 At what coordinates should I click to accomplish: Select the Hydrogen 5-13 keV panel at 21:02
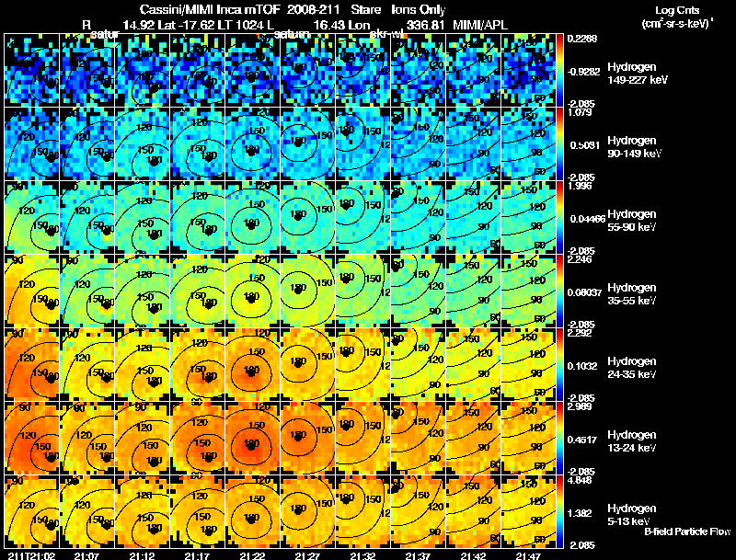click(x=31, y=512)
